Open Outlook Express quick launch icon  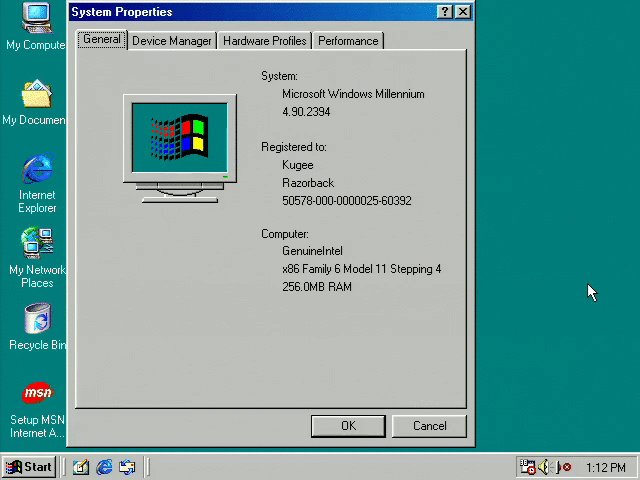coord(127,467)
